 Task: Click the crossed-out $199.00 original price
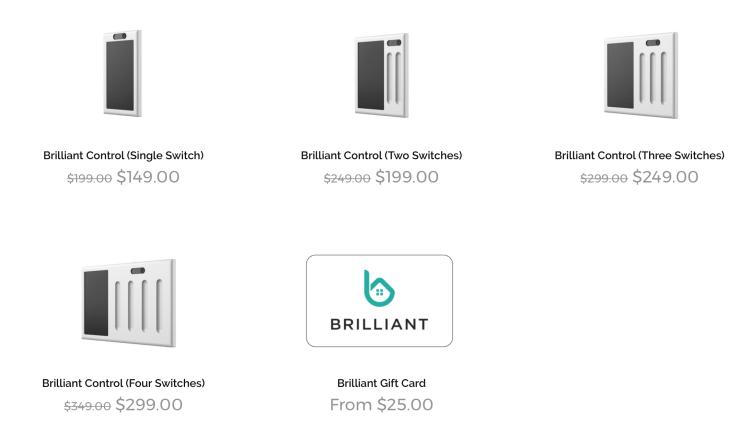pyautogui.click(x=89, y=179)
